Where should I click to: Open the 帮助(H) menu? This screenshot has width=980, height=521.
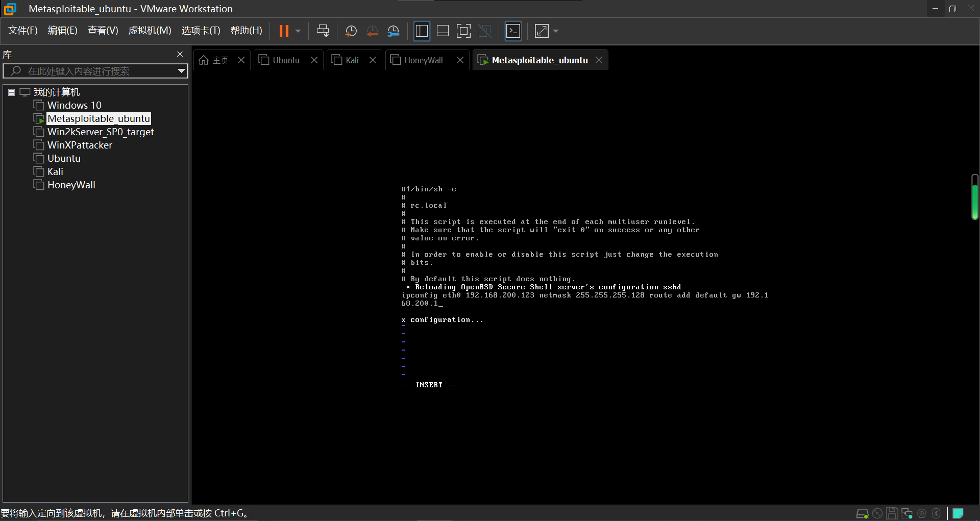(x=247, y=31)
